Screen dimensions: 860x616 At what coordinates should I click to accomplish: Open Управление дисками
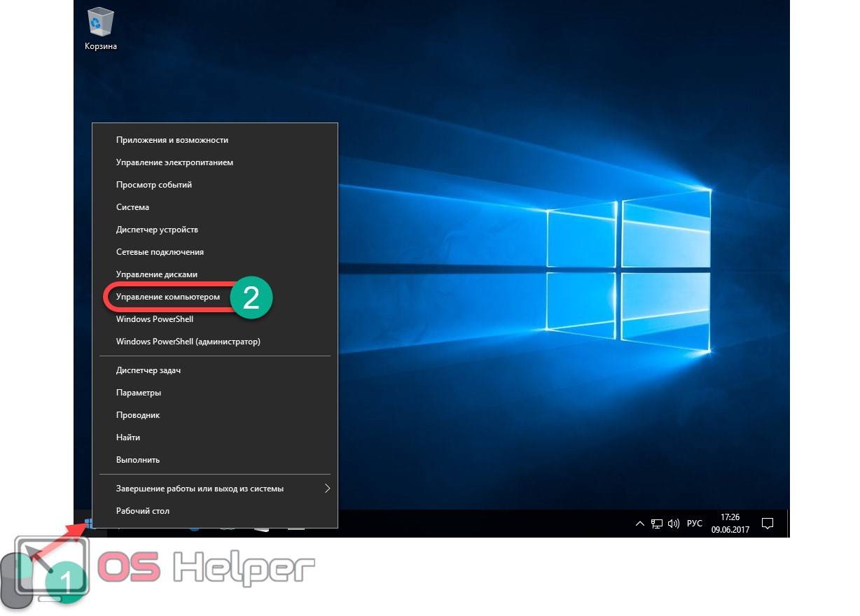(216, 274)
